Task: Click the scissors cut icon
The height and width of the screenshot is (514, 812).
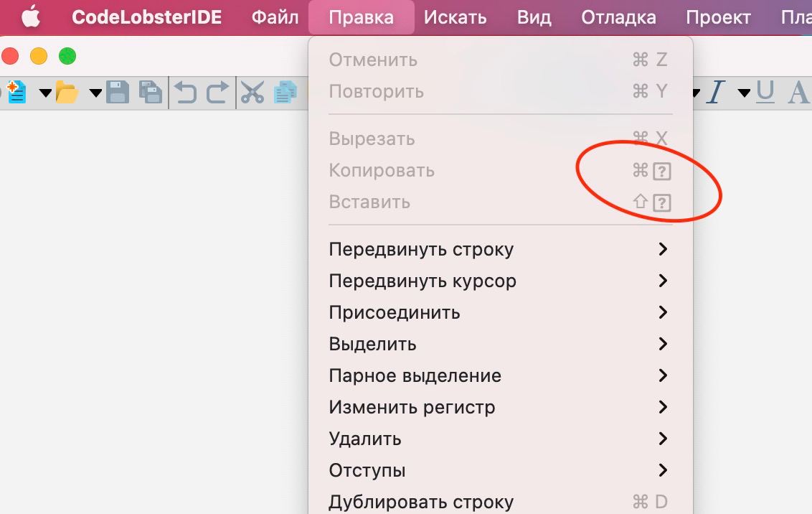Action: click(x=252, y=92)
